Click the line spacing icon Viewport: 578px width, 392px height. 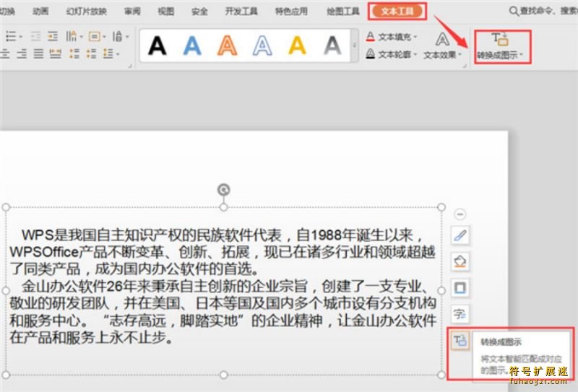(x=117, y=36)
